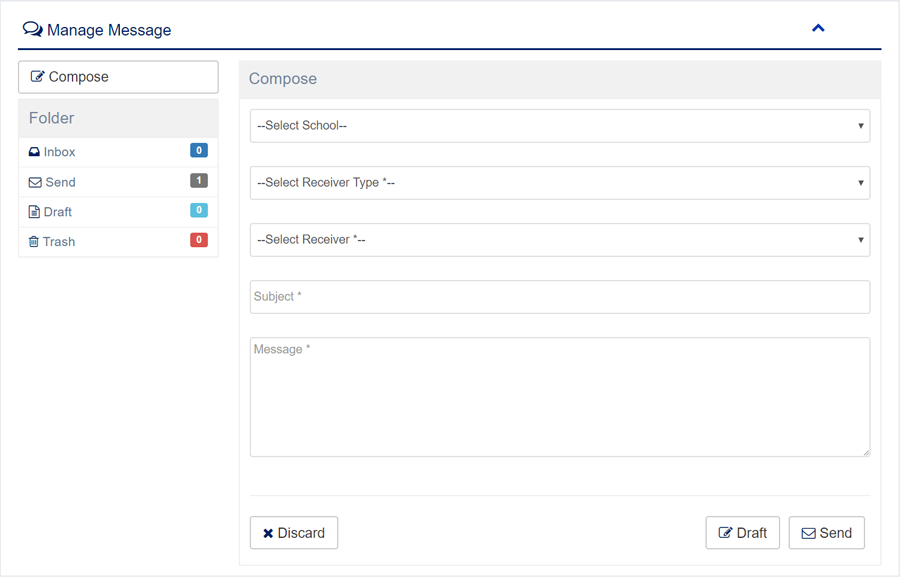Save message using Draft button
900x577 pixels.
point(742,533)
